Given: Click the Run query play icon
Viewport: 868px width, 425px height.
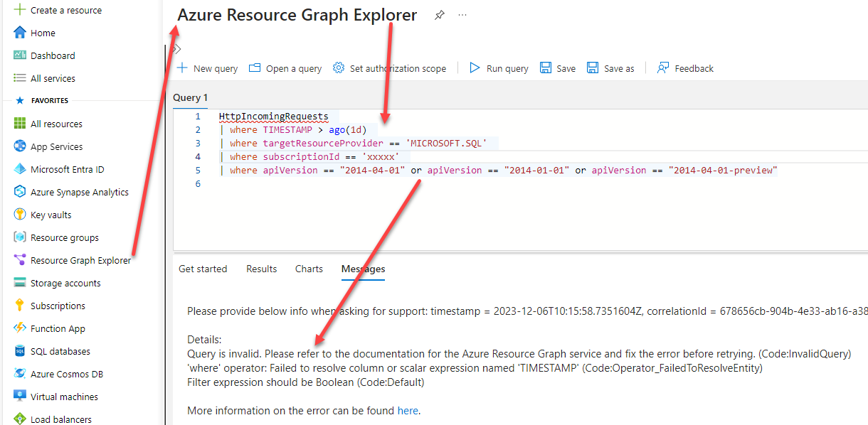Looking at the screenshot, I should pos(475,68).
